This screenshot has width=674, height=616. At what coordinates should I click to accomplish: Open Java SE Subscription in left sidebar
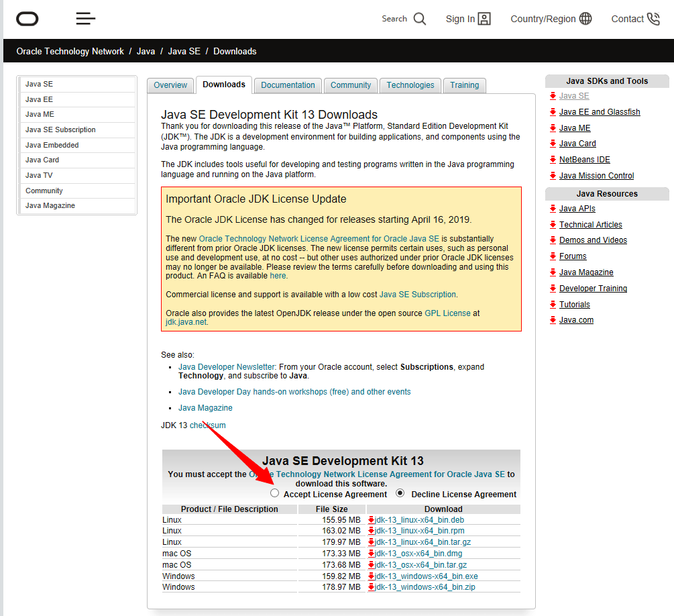tap(77, 130)
